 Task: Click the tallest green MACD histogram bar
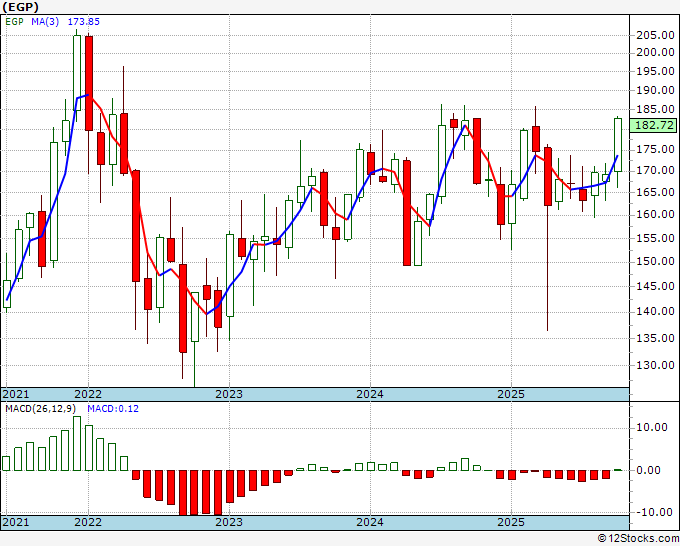click(77, 443)
